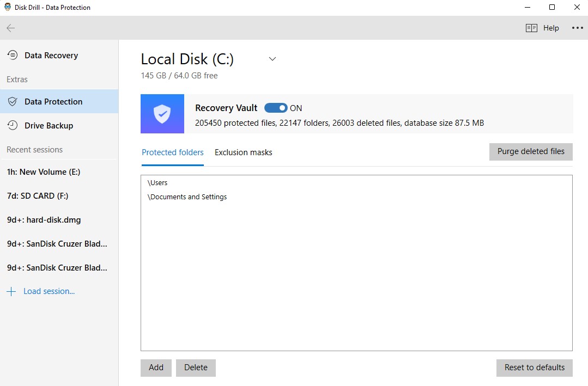Click the plus icon beside Load session
This screenshot has height=386, width=588.
click(x=11, y=292)
